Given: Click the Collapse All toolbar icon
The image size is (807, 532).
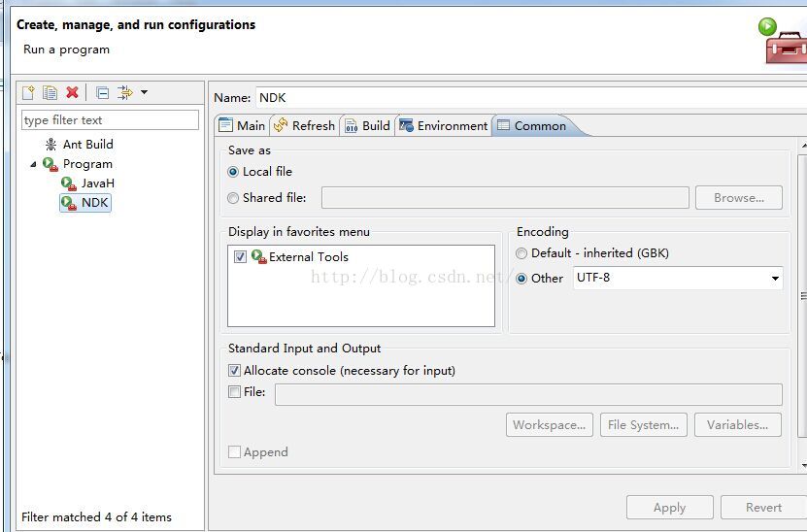Looking at the screenshot, I should coord(102,92).
